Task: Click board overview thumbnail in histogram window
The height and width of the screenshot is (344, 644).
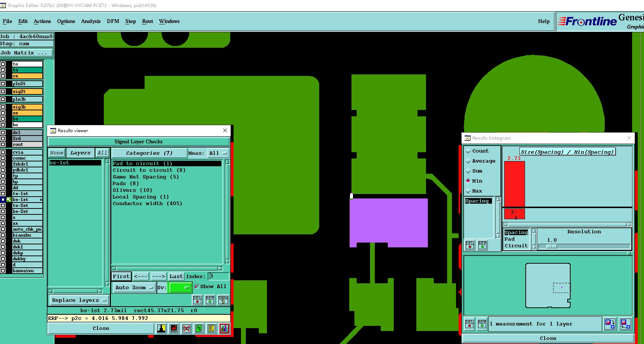Action: pyautogui.click(x=548, y=285)
